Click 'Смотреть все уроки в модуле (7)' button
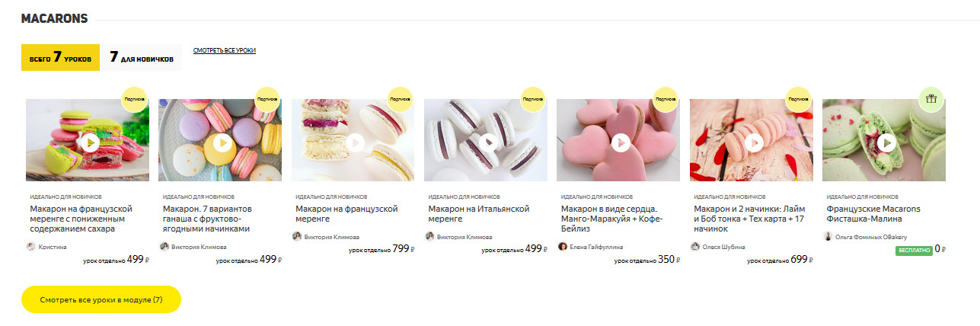The height and width of the screenshot is (326, 980). click(101, 299)
